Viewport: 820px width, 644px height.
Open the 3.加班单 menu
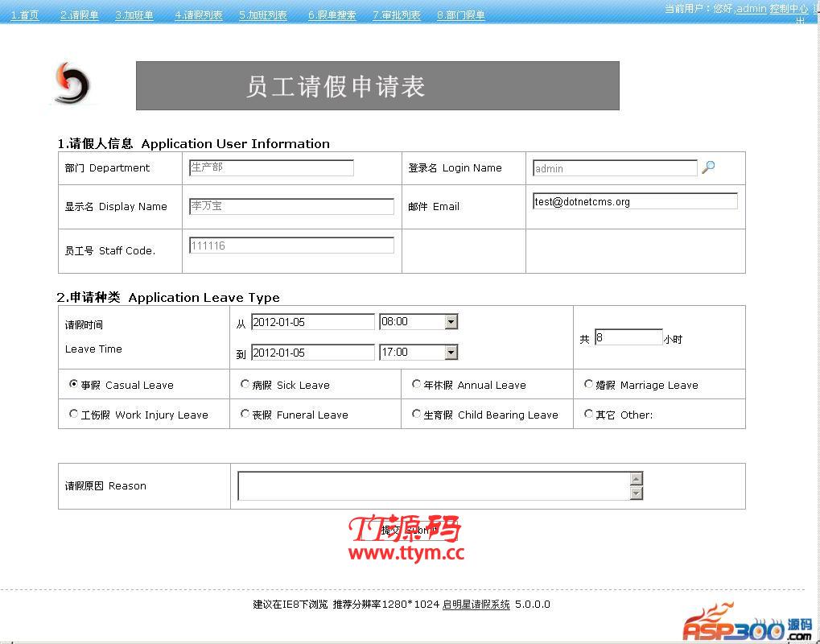point(134,15)
